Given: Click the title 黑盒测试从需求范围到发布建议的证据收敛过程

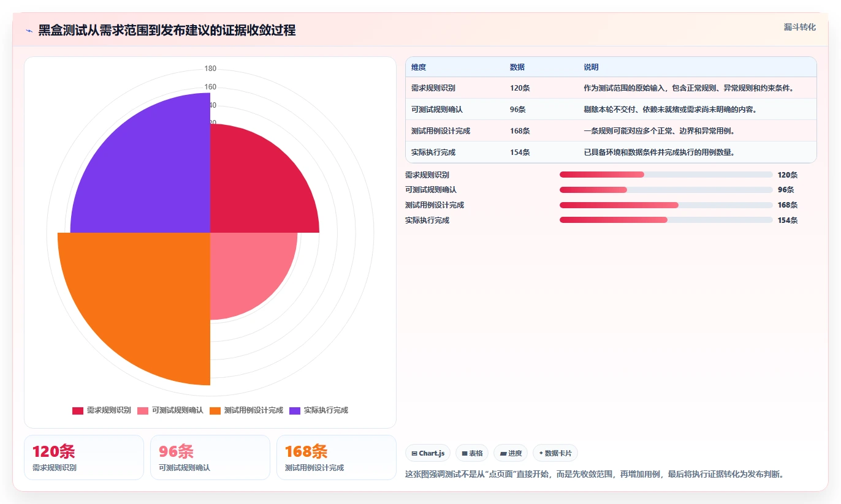Looking at the screenshot, I should pyautogui.click(x=167, y=31).
